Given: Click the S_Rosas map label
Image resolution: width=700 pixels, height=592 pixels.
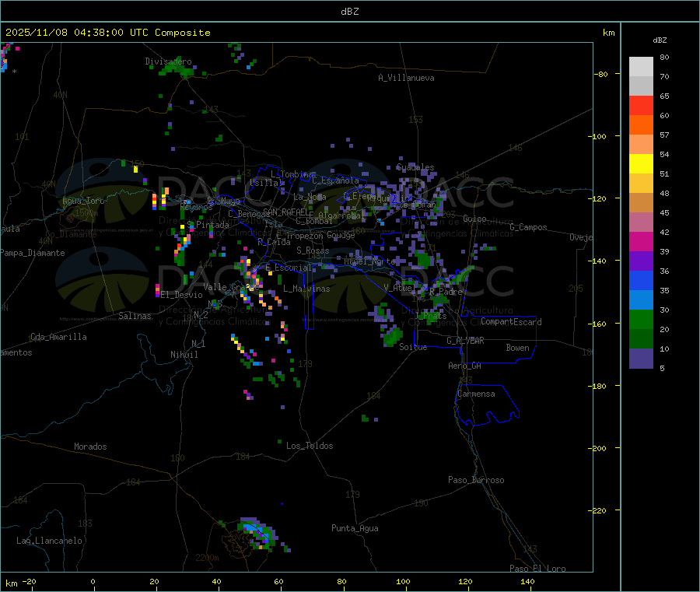Looking at the screenshot, I should click(x=313, y=250).
